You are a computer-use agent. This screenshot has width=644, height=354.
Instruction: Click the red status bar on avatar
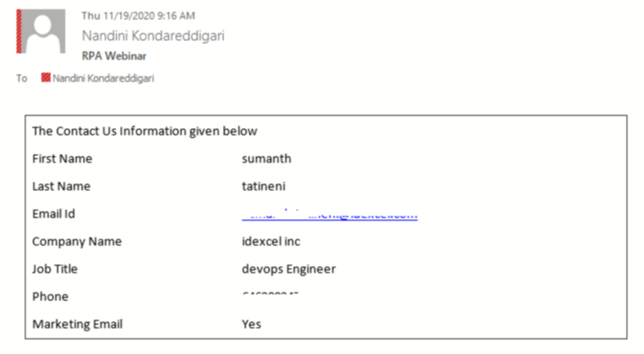(19, 31)
